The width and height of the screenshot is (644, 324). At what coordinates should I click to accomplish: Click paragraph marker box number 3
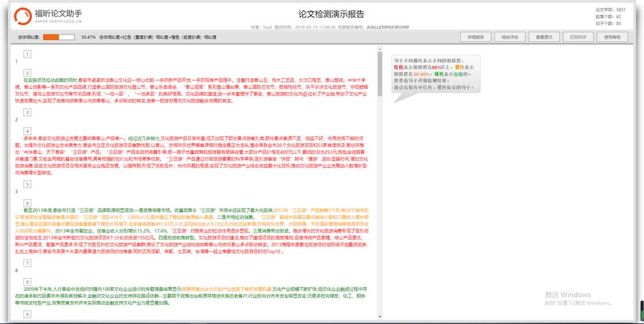(x=27, y=112)
